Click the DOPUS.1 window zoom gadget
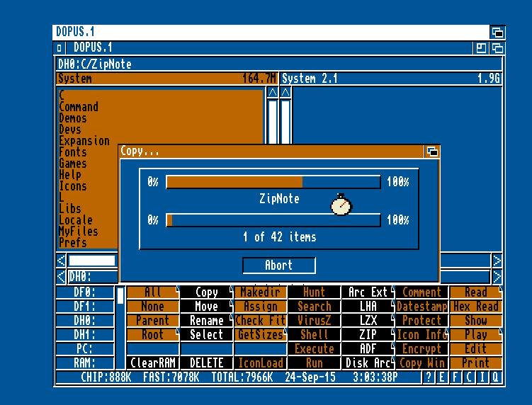The image size is (532, 405). coord(481,48)
